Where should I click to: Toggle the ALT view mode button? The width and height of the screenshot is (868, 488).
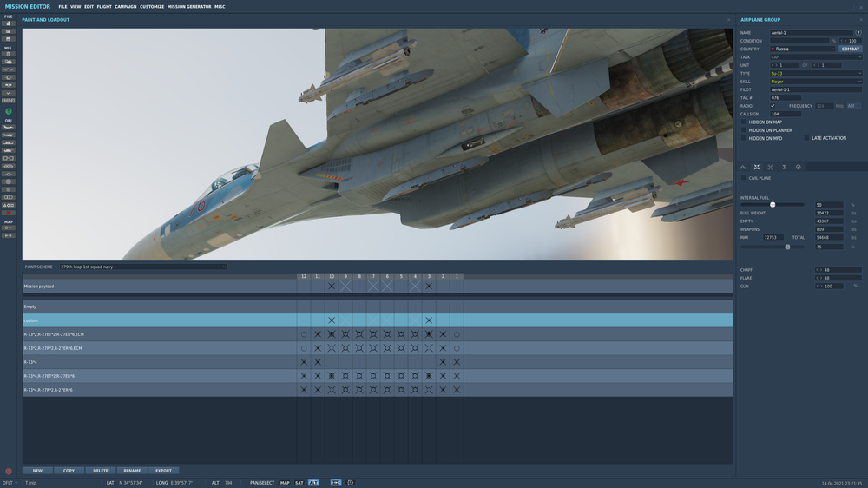pyautogui.click(x=313, y=483)
